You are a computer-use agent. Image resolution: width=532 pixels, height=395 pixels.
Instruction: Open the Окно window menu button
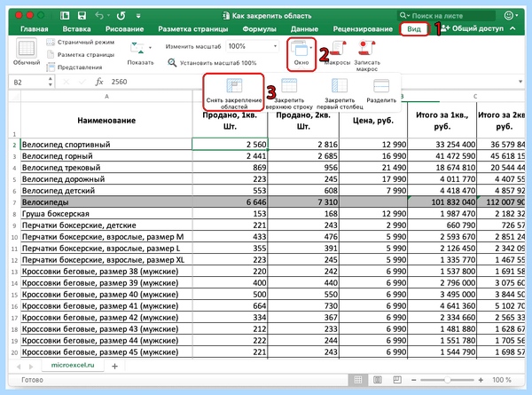pyautogui.click(x=301, y=53)
